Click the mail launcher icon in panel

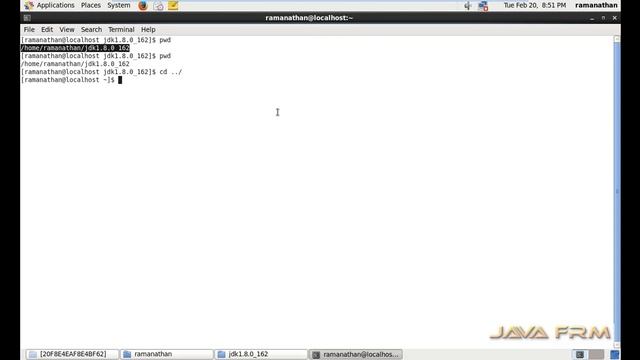click(x=158, y=6)
